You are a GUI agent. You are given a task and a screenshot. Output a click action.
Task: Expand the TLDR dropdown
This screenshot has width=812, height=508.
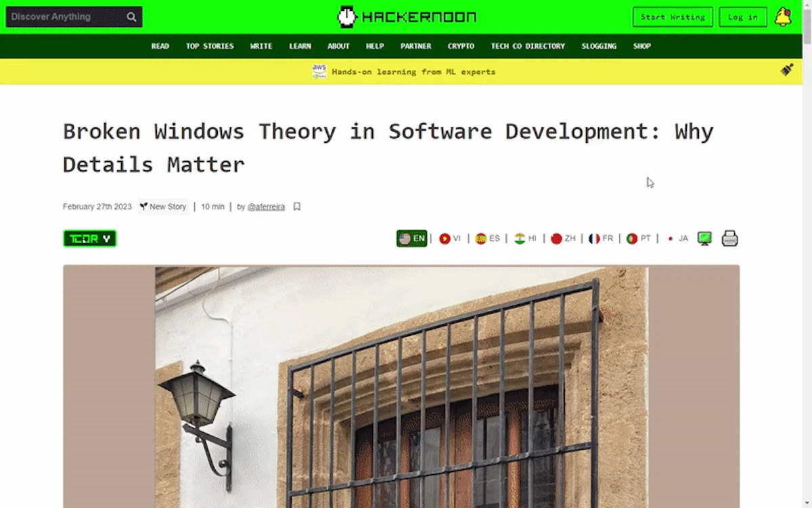90,238
